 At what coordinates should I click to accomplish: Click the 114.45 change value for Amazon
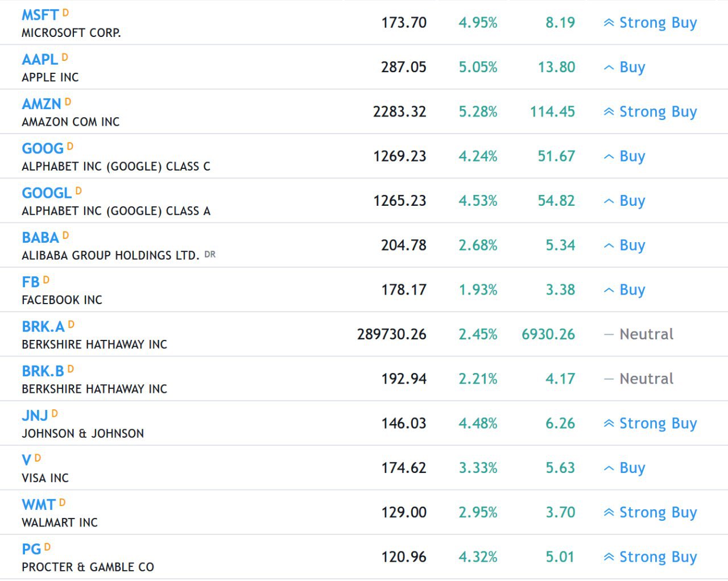(x=552, y=111)
